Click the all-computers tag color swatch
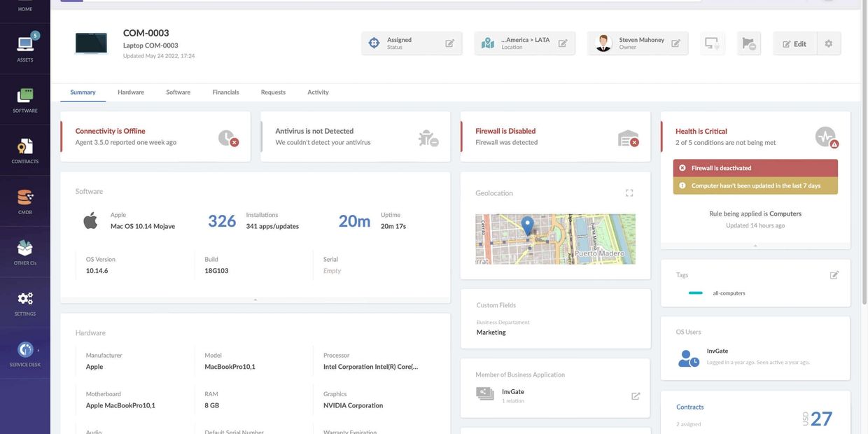868x434 pixels. 695,293
